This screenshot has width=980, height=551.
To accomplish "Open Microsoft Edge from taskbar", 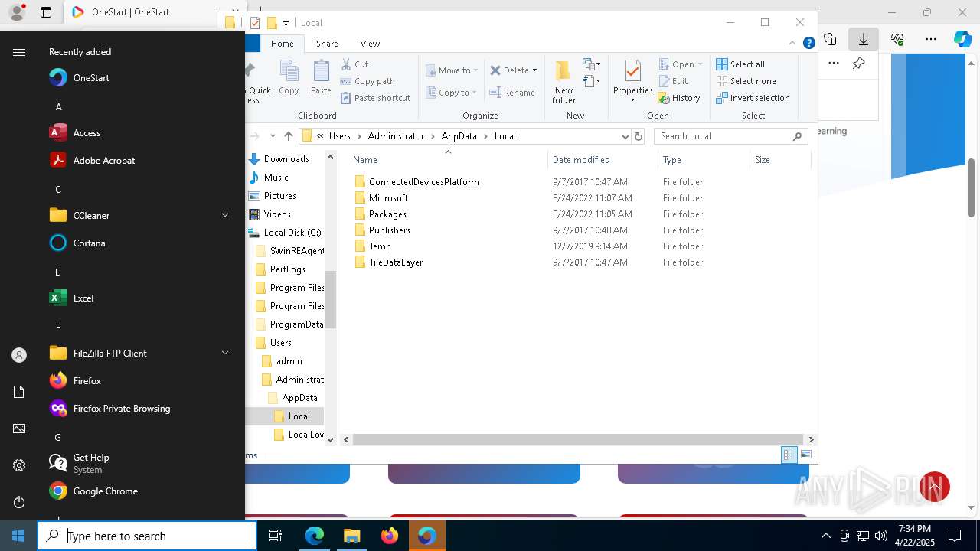I will coord(315,536).
